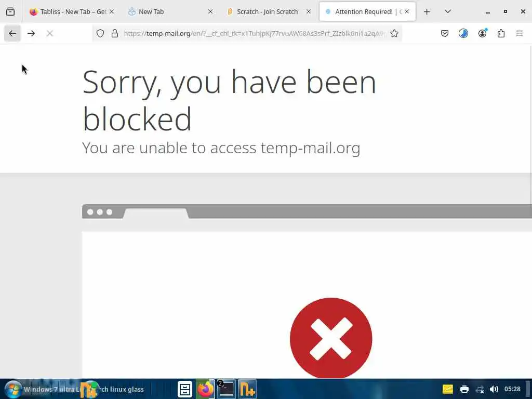Open the hamburger application menu
Viewport: 532px width, 399px height.
pyautogui.click(x=519, y=33)
